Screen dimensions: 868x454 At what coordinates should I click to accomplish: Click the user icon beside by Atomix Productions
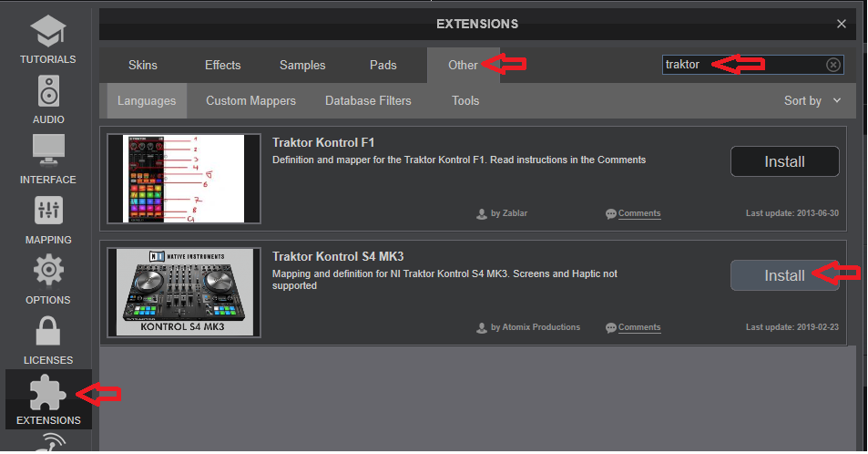(482, 328)
